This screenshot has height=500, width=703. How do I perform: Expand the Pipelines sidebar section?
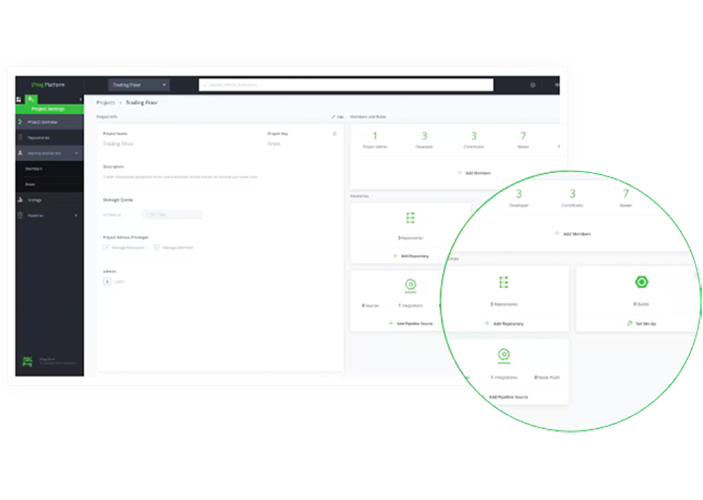[x=76, y=215]
